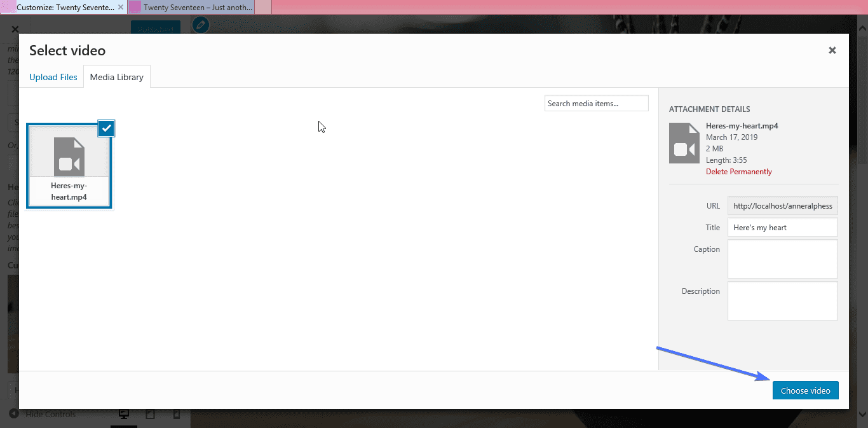Uncheck the selected video checkmark
This screenshot has height=428, width=868.
click(107, 128)
